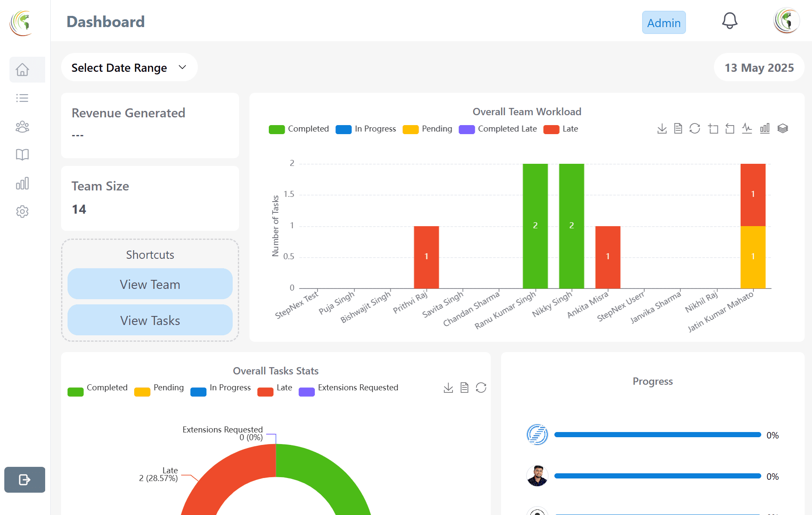Viewport: 812px width, 515px height.
Task: Click the Overall Tasks Stats chart title
Action: [276, 371]
